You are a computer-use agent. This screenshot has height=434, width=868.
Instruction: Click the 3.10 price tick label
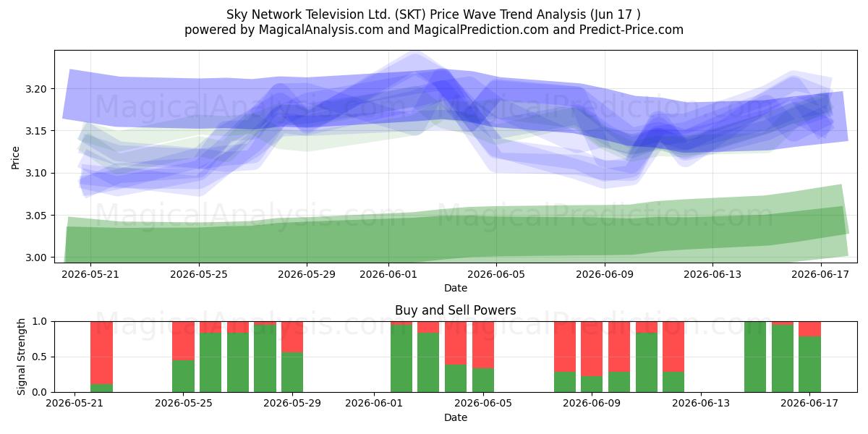pyautogui.click(x=35, y=174)
